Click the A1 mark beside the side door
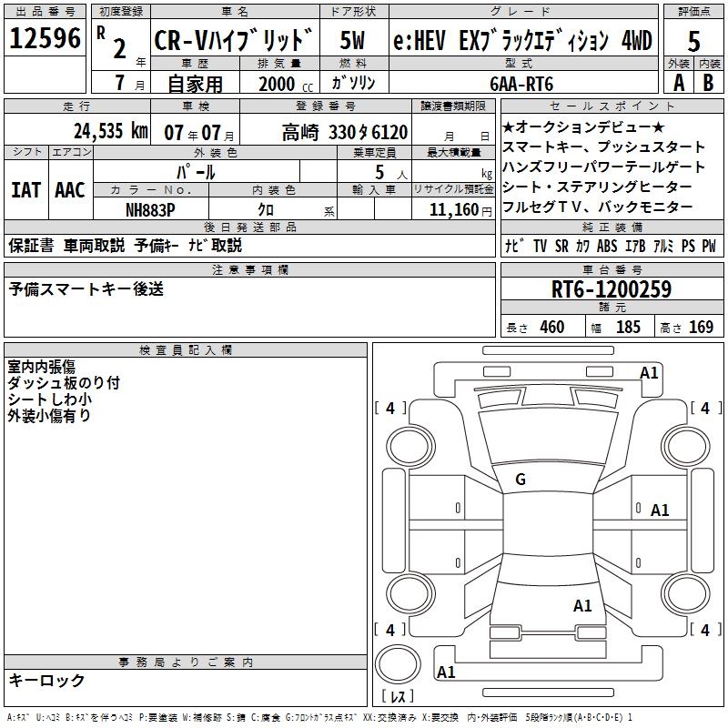The height and width of the screenshot is (728, 728). tap(660, 511)
